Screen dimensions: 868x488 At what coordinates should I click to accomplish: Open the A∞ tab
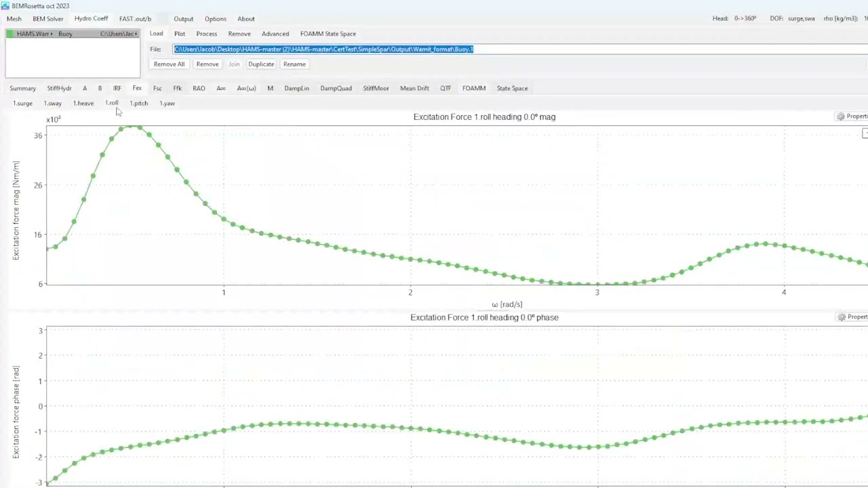[x=221, y=89]
